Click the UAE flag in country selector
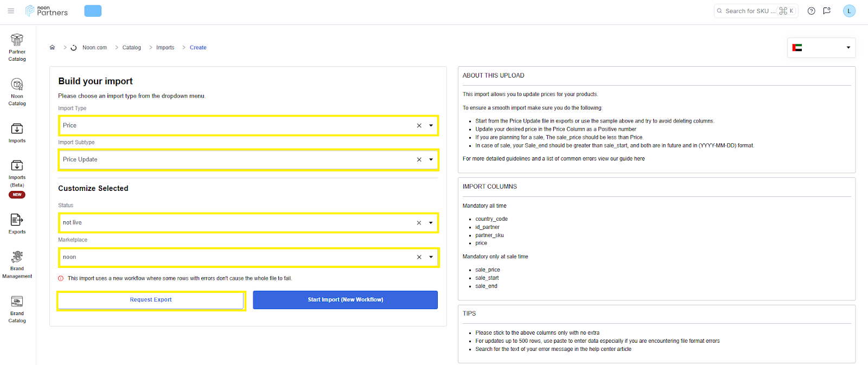The height and width of the screenshot is (365, 868). pyautogui.click(x=797, y=48)
